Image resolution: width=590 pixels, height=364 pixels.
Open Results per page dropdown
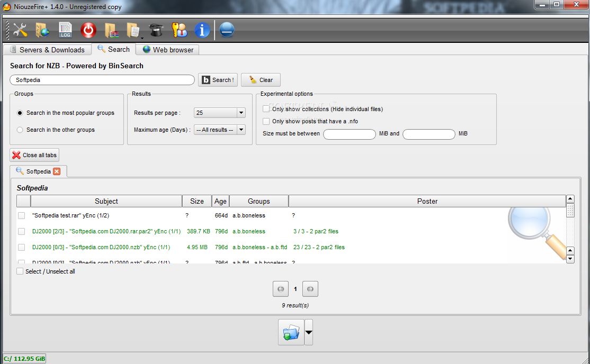(220, 113)
